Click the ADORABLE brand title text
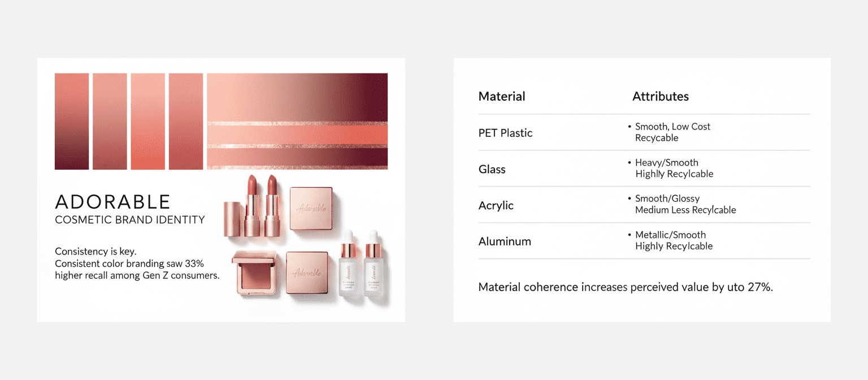The width and height of the screenshot is (868, 380). pos(112,202)
